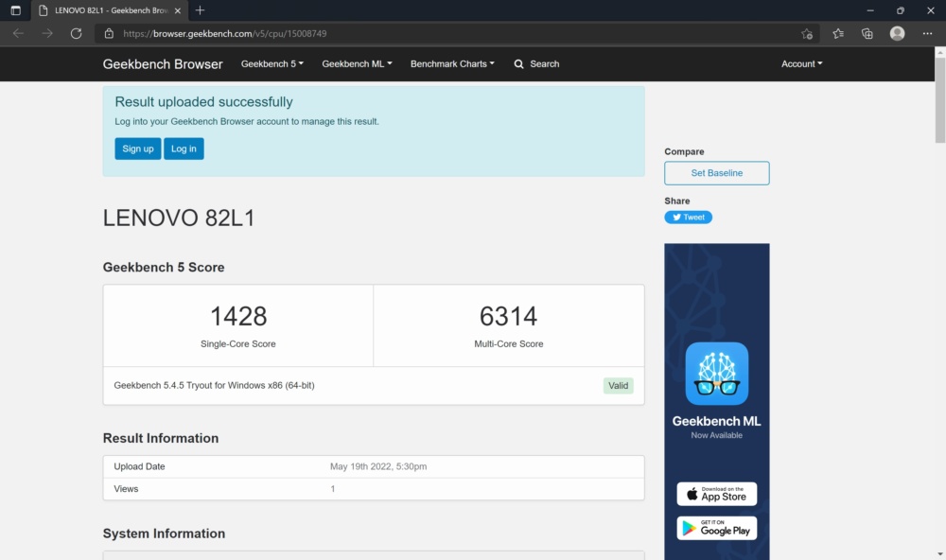Click the Geekbench 5.4.5 Tryout version text
The height and width of the screenshot is (560, 946).
(214, 385)
